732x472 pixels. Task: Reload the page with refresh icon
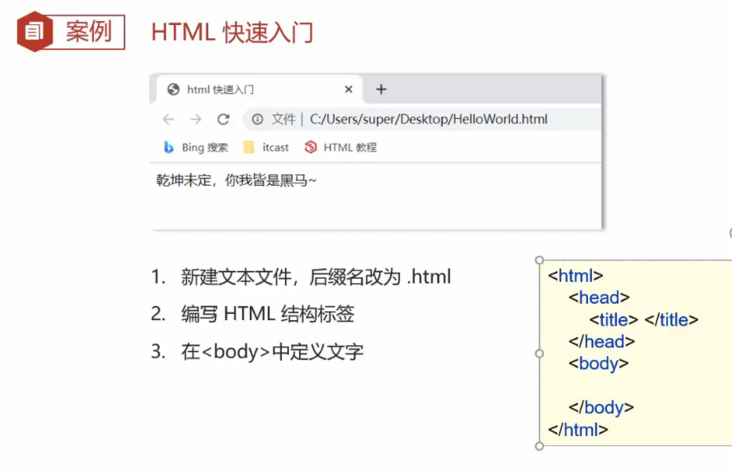(x=223, y=120)
